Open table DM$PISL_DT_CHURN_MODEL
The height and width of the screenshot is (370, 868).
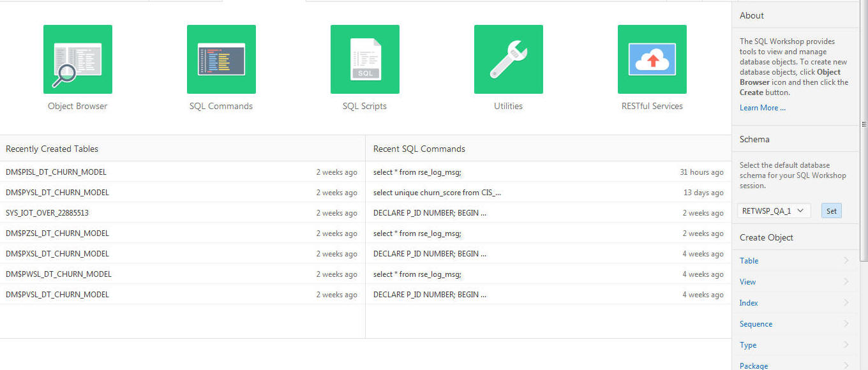click(56, 172)
